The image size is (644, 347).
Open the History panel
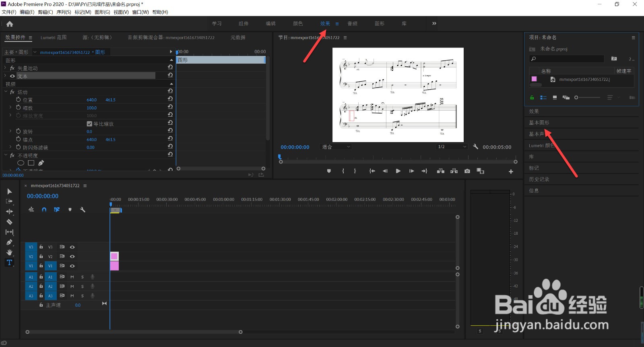tap(539, 179)
